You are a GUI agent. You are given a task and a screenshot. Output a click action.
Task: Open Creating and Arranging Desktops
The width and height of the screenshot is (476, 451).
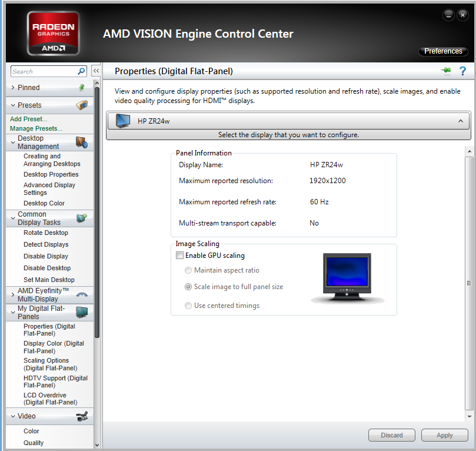pyautogui.click(x=52, y=160)
